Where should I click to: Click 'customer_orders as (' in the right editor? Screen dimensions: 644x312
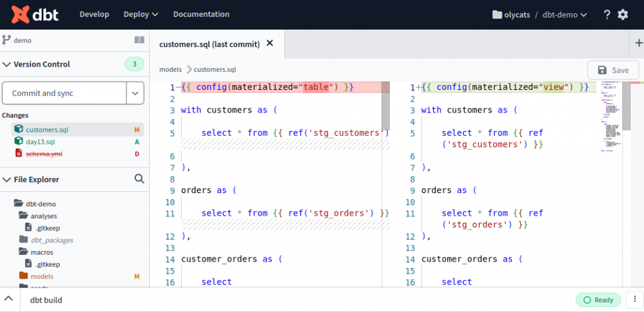coord(472,259)
